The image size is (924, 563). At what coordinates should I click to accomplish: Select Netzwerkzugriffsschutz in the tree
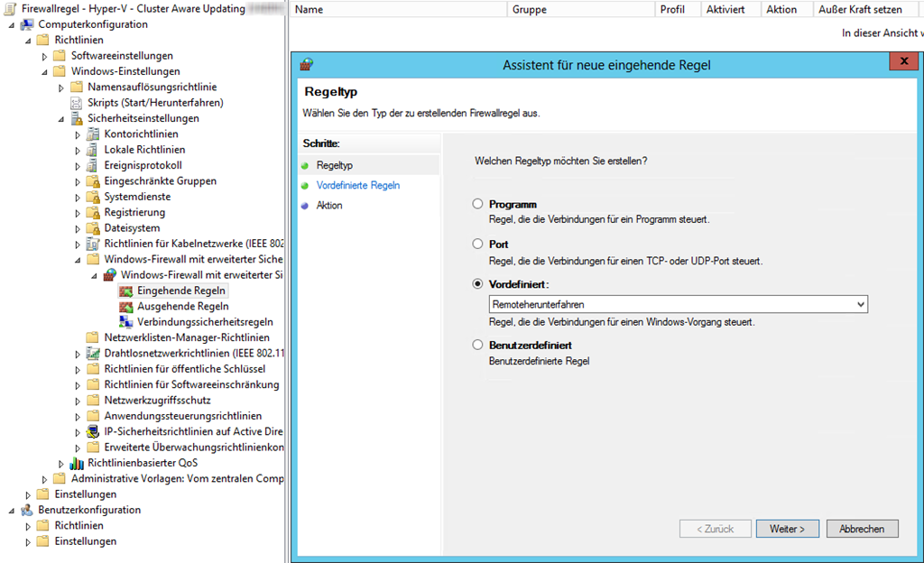point(157,401)
